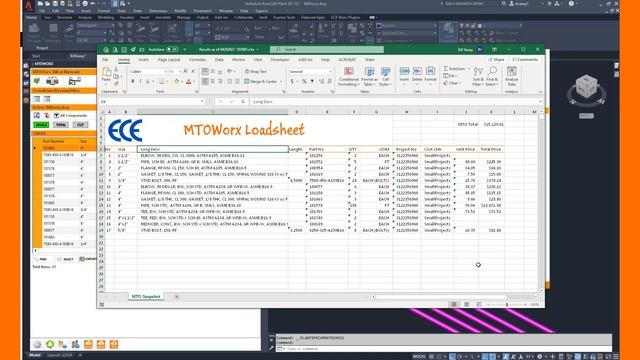Toggle Bold formatting in Excel

point(133,82)
